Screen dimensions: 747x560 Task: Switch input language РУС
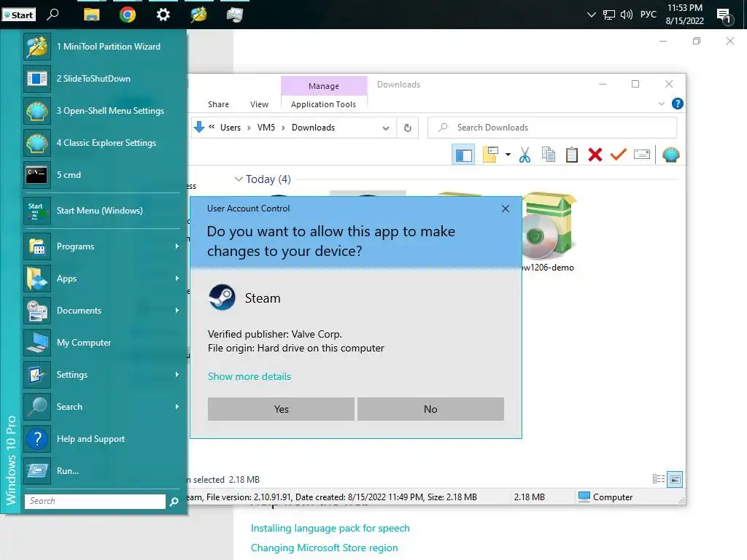coord(648,15)
